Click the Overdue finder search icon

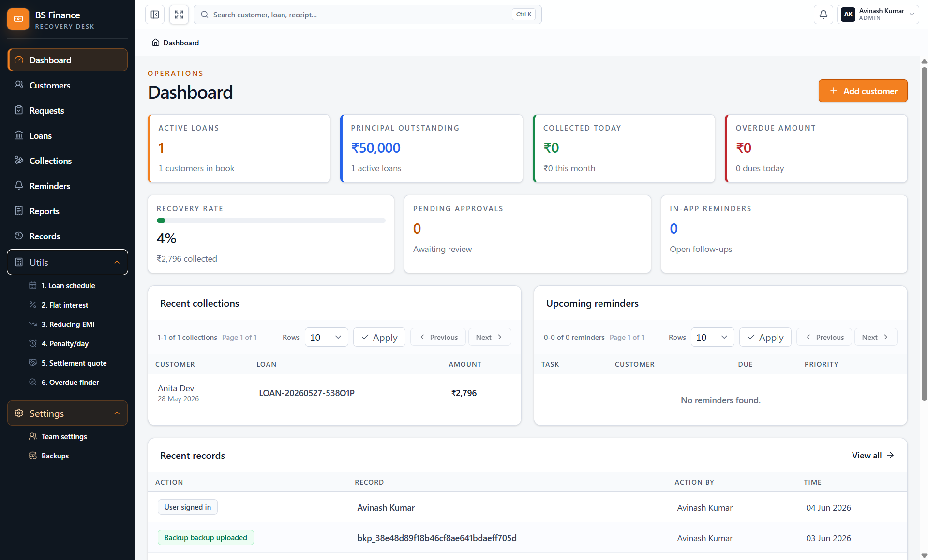[33, 382]
